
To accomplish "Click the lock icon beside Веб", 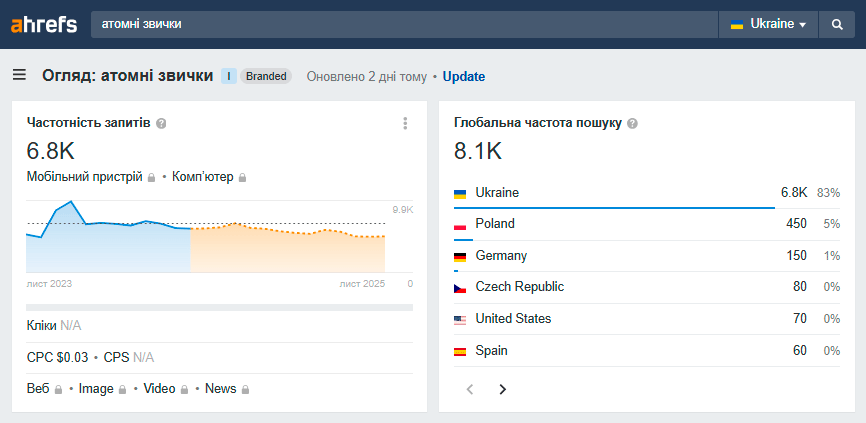I will pyautogui.click(x=59, y=389).
